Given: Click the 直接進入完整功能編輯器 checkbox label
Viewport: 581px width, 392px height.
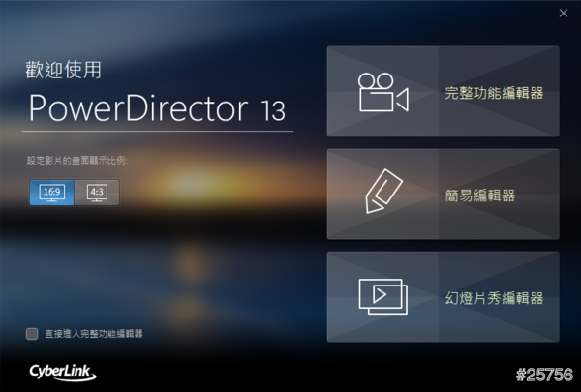Looking at the screenshot, I should pyautogui.click(x=94, y=334).
